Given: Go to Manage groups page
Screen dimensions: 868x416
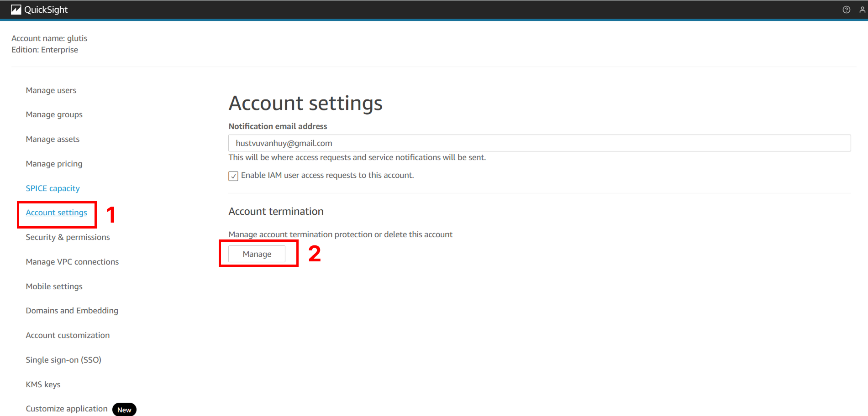Looking at the screenshot, I should (54, 114).
